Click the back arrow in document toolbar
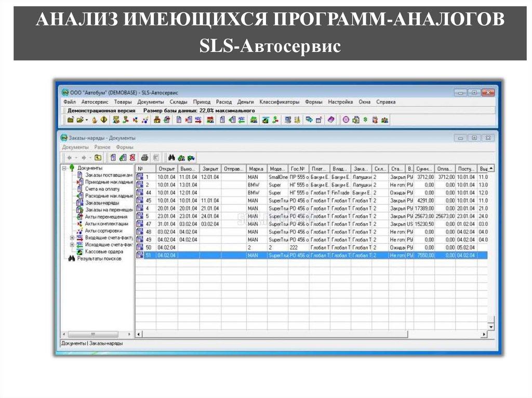The height and width of the screenshot is (398, 532). [x=69, y=158]
